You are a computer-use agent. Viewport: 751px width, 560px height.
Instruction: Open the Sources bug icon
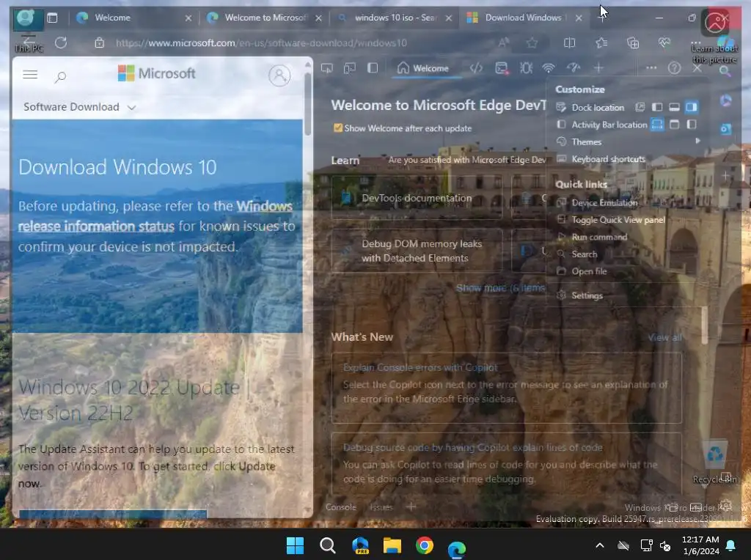click(526, 68)
